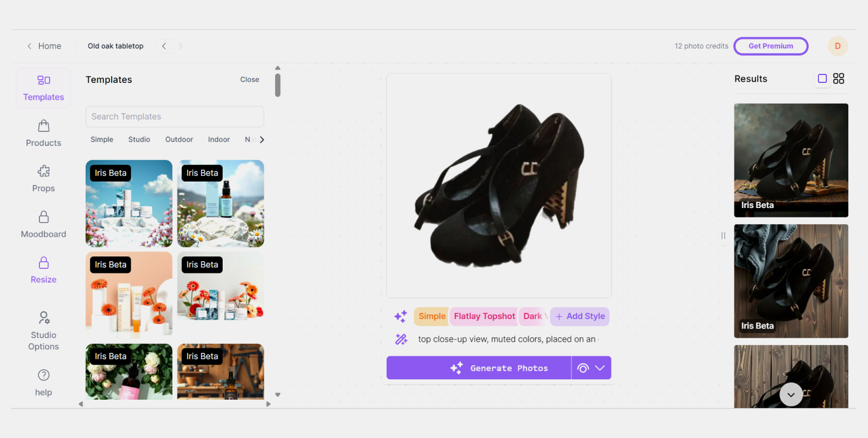Expand the Generate Photos options dropdown
868x438 pixels.
click(x=591, y=368)
